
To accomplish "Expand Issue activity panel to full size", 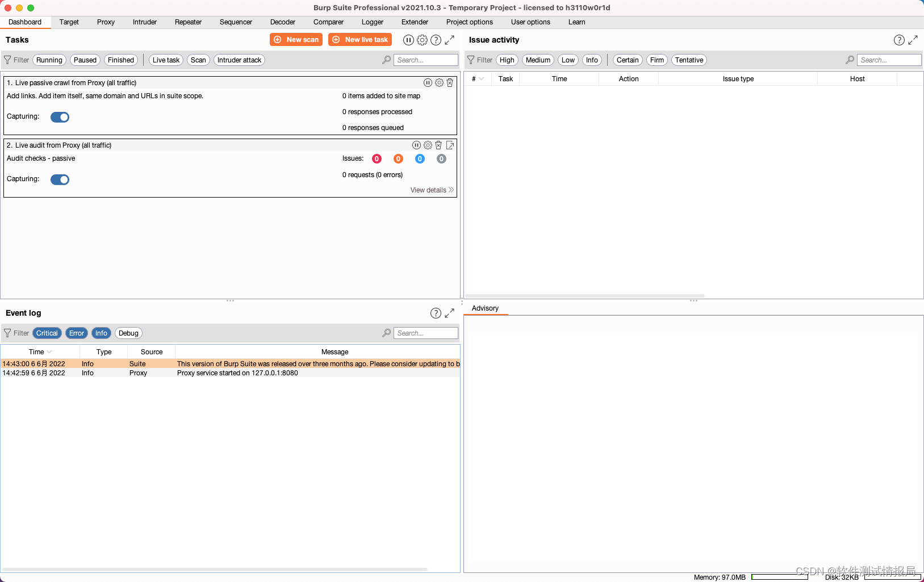I will click(913, 40).
